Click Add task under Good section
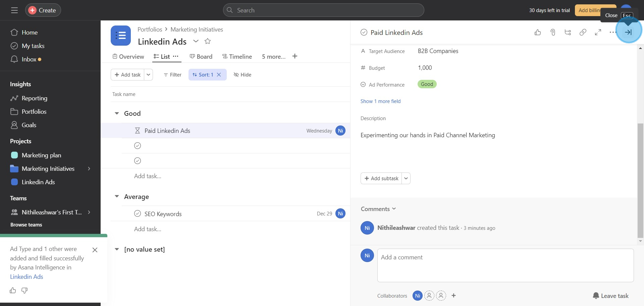Viewport: 644px width, 306px height. tap(148, 176)
